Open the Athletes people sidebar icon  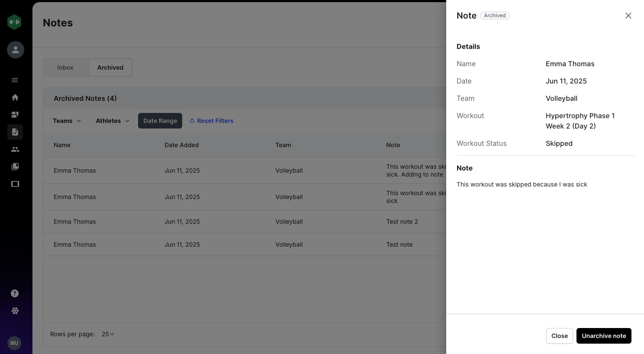click(x=15, y=149)
